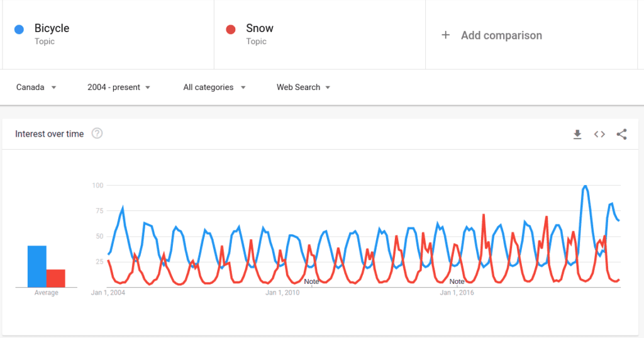Click the red Snow topic dot

point(231,29)
